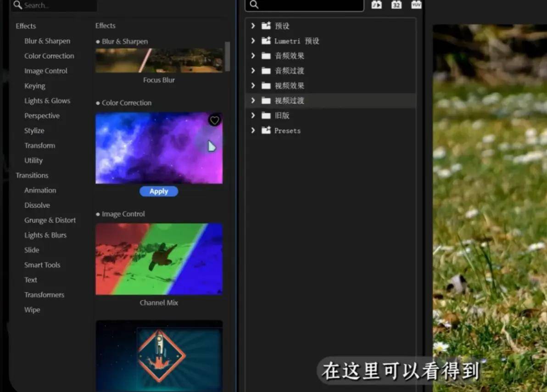Click the 预设 star folder icon
The width and height of the screenshot is (547, 392).
(x=266, y=26)
